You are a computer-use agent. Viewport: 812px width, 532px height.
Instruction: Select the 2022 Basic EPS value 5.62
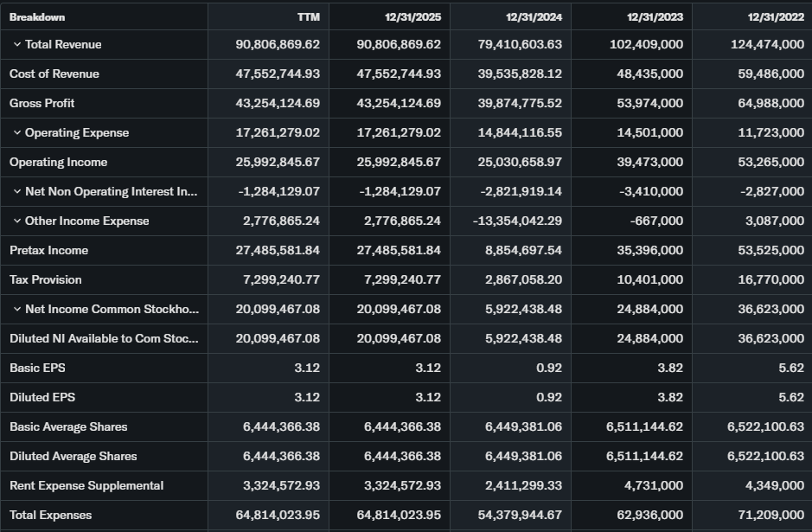click(790, 369)
